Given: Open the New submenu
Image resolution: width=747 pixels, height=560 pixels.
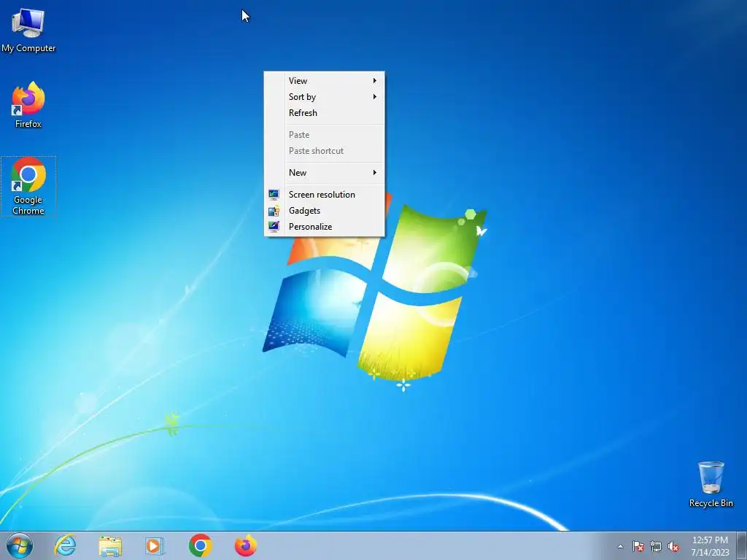Looking at the screenshot, I should click(325, 172).
